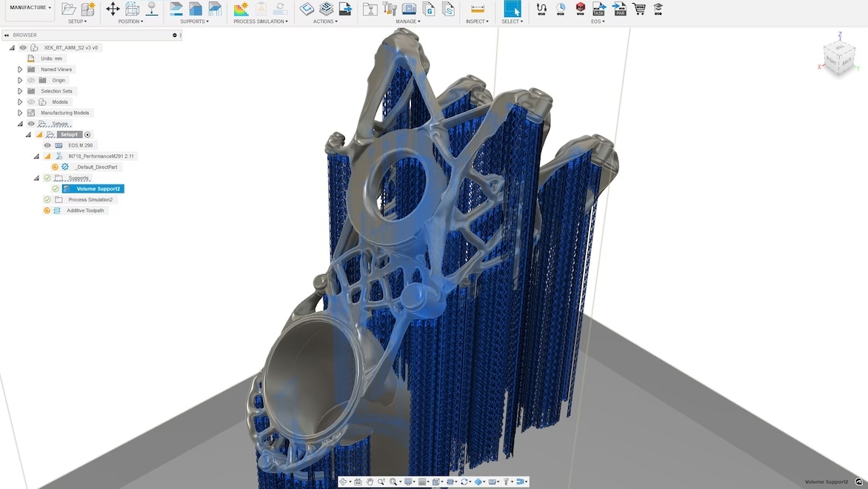
Task: Toggle the EOS M 290 visibility eye
Action: 46,145
